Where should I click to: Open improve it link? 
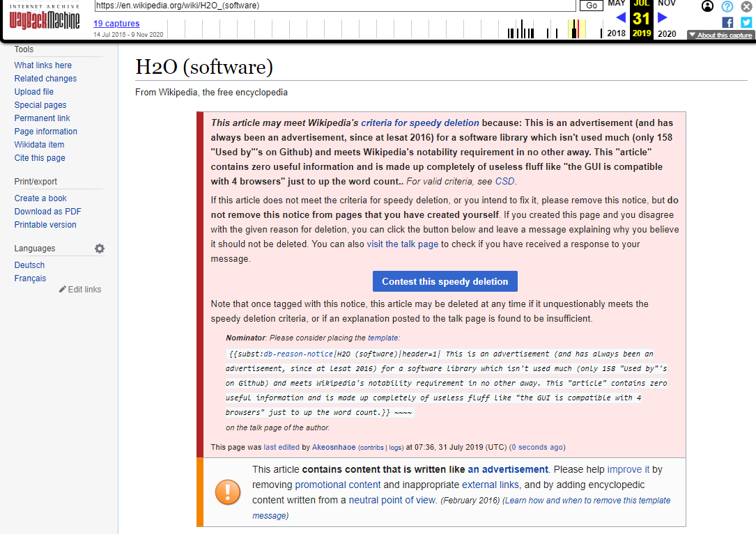click(x=628, y=469)
